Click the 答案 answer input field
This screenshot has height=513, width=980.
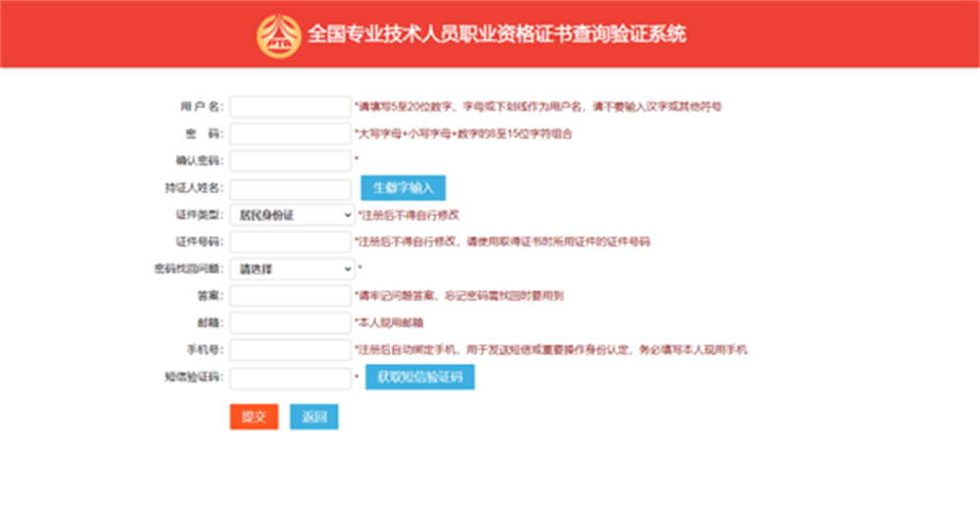coord(291,296)
